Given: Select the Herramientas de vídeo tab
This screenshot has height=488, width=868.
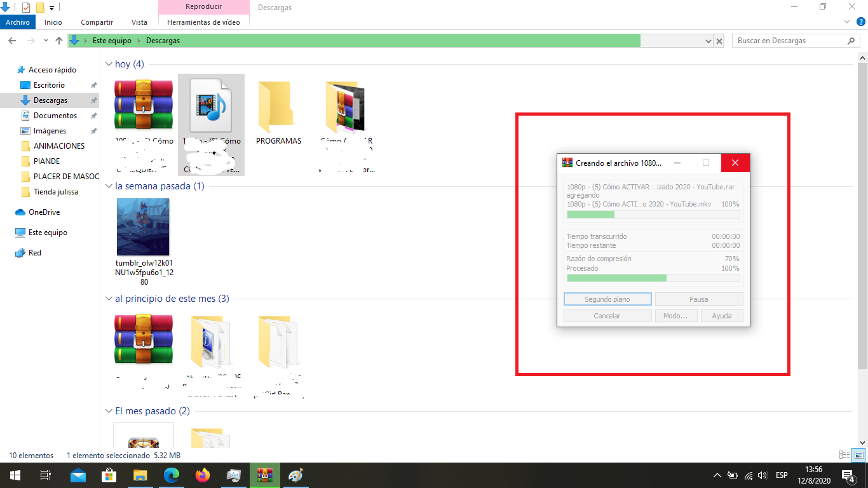Looking at the screenshot, I should [x=203, y=22].
